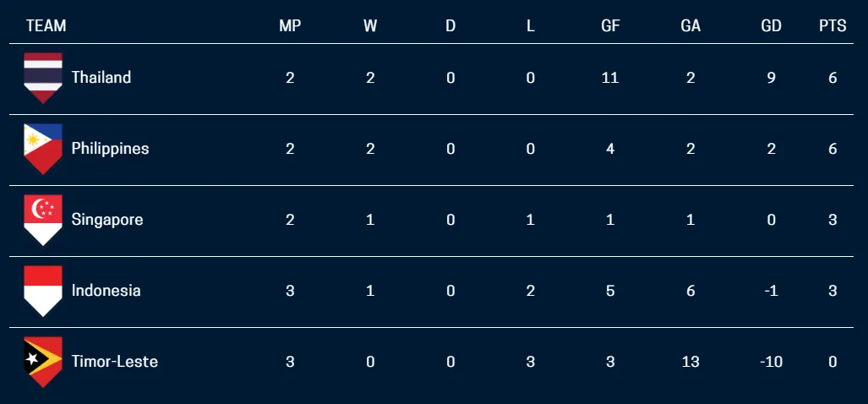This screenshot has height=404, width=868.
Task: Open the Thailand team name link
Action: click(101, 78)
